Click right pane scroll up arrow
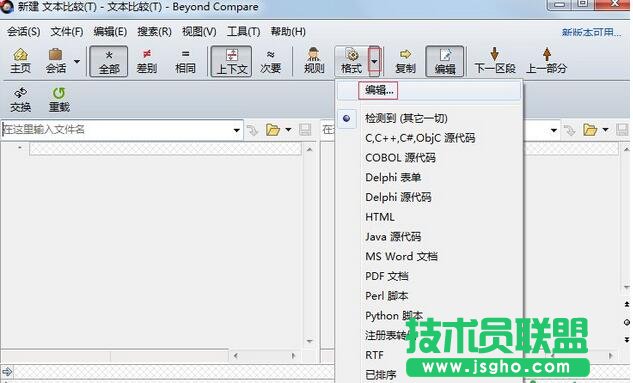The width and height of the screenshot is (633, 383). click(627, 150)
